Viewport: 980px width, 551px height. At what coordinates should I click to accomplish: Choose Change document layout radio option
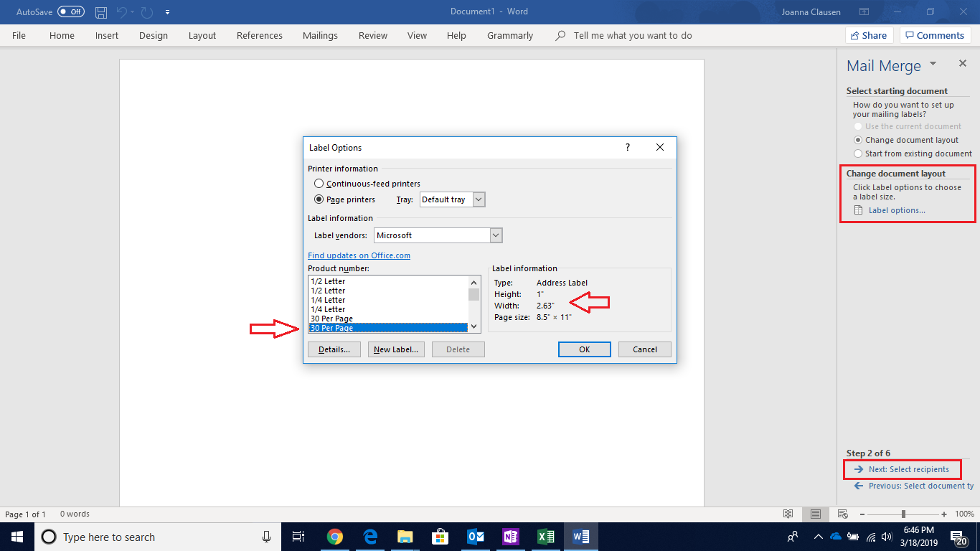click(x=858, y=140)
